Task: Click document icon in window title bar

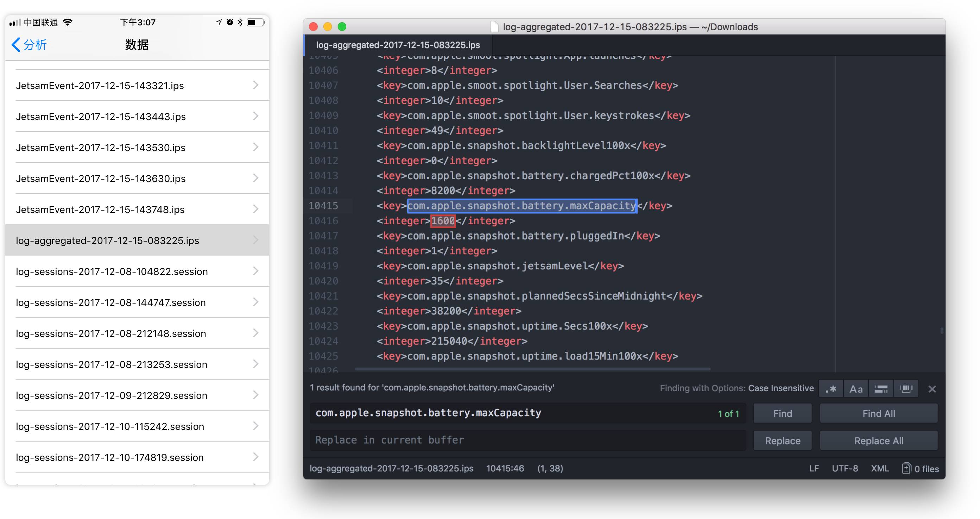Action: tap(494, 27)
